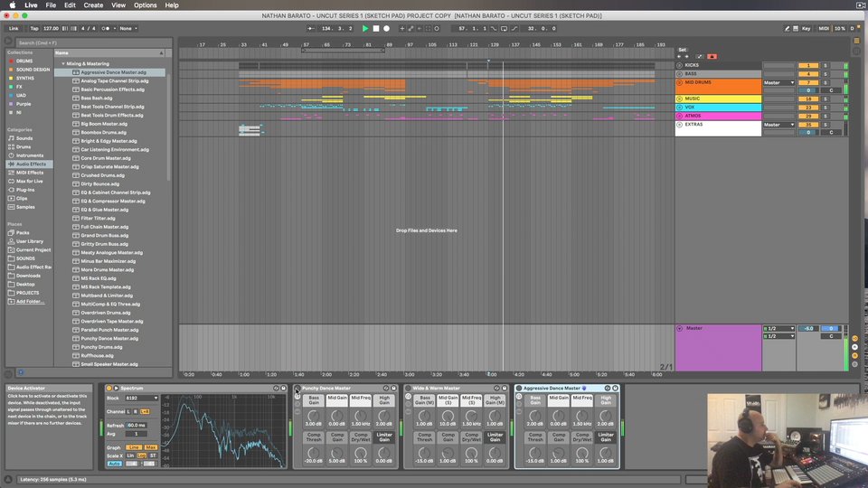Image resolution: width=868 pixels, height=488 pixels.
Task: Open MID DRUMS output Master dropdown
Action: (x=778, y=82)
